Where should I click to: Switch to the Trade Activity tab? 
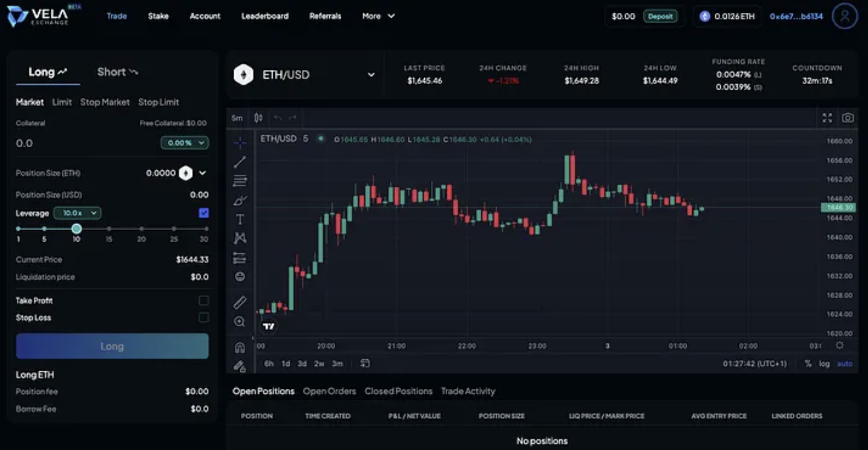[x=468, y=392]
